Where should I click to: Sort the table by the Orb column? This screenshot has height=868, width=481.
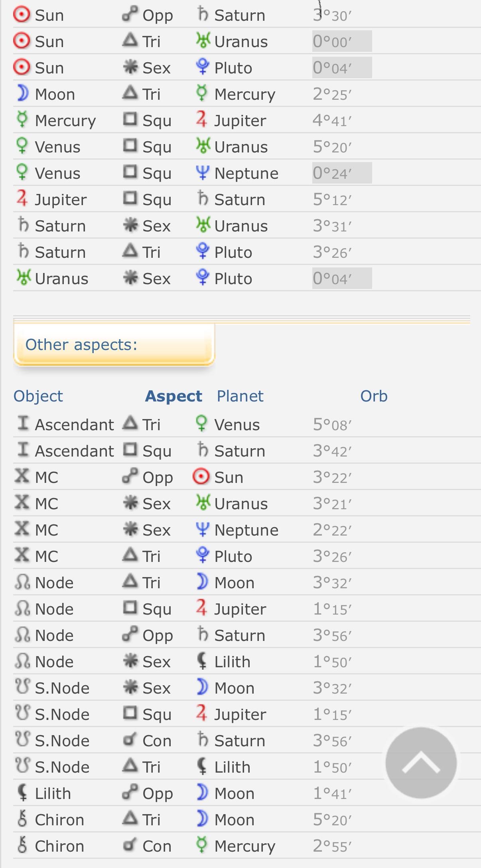(x=374, y=396)
